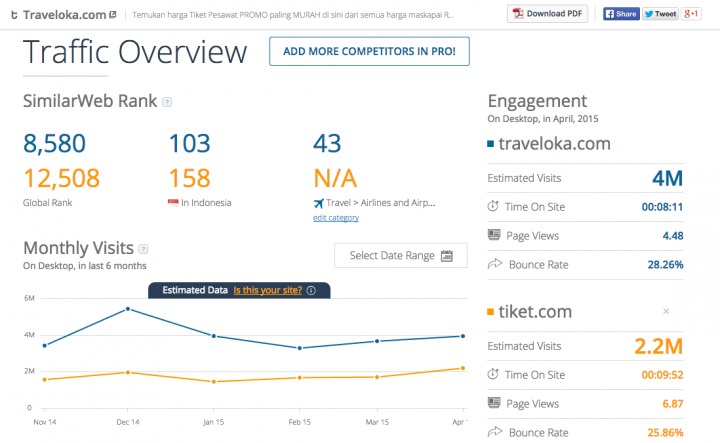Click Travel > Airlines and Airp... category text
The height and width of the screenshot is (443, 720).
pos(381,202)
